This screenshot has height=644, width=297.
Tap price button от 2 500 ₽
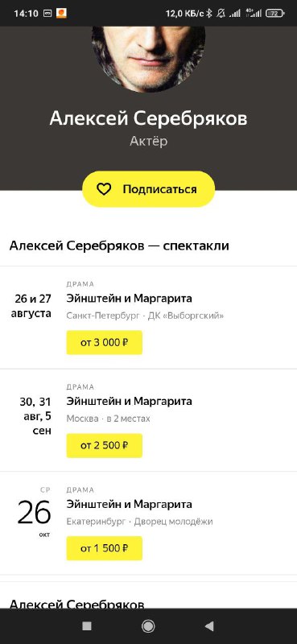105,446
